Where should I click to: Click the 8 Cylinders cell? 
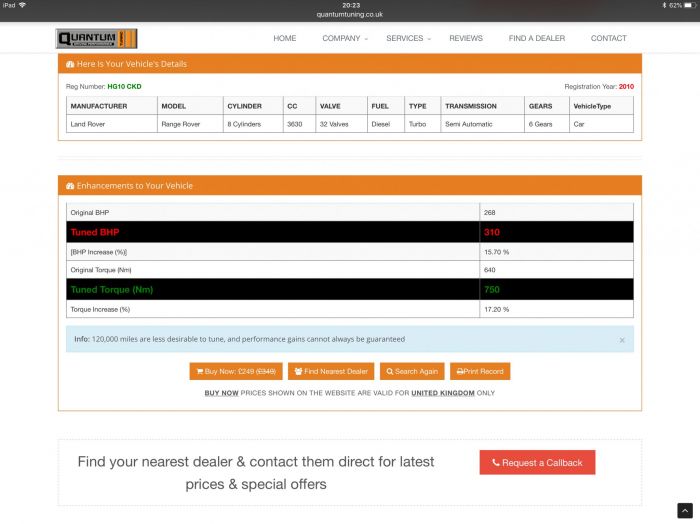point(253,124)
